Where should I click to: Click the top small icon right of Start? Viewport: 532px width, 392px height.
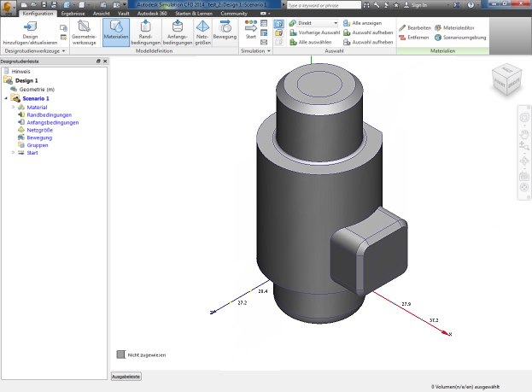tap(264, 23)
